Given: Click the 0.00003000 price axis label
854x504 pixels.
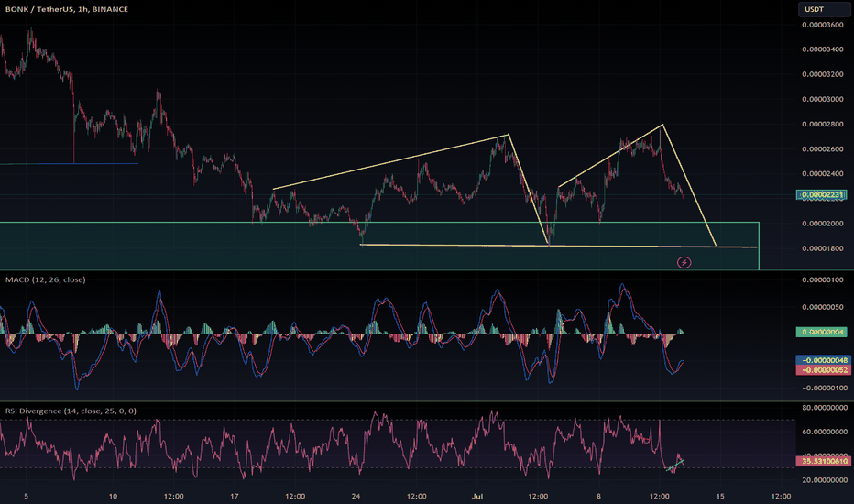Looking at the screenshot, I should tap(823, 100).
